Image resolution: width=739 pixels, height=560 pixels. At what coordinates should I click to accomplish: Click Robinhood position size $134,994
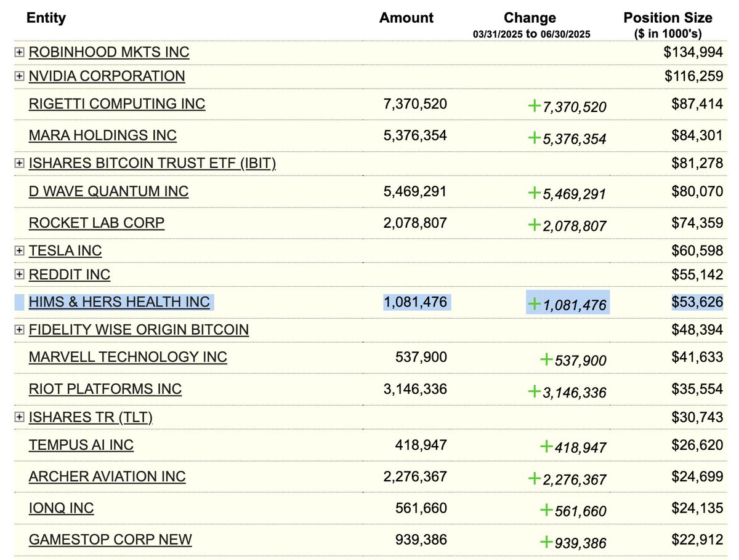(693, 52)
